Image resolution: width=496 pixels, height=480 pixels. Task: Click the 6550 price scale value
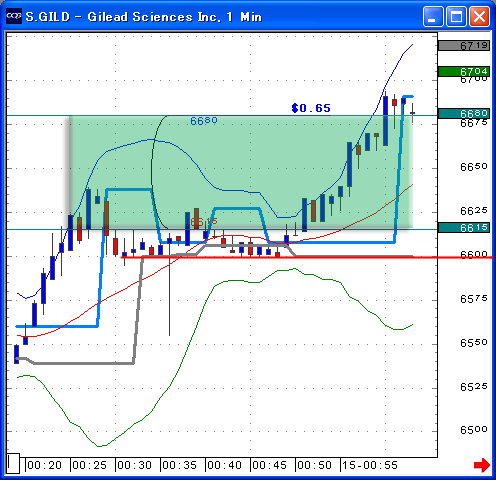pos(474,343)
